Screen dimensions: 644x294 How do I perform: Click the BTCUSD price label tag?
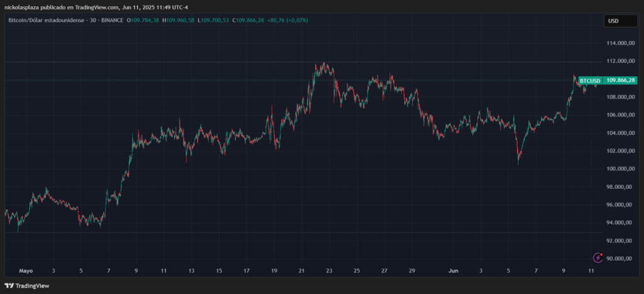(x=590, y=81)
